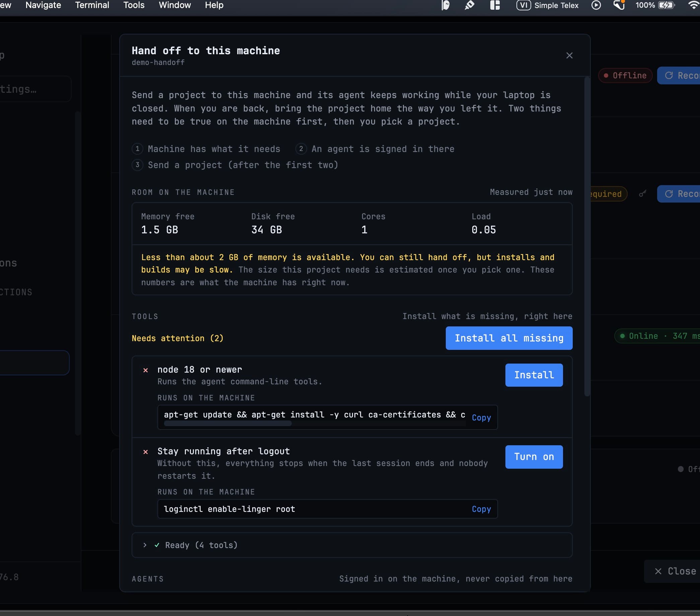This screenshot has height=616, width=700.
Task: Copy the loginctl enable-linger command
Action: point(481,509)
